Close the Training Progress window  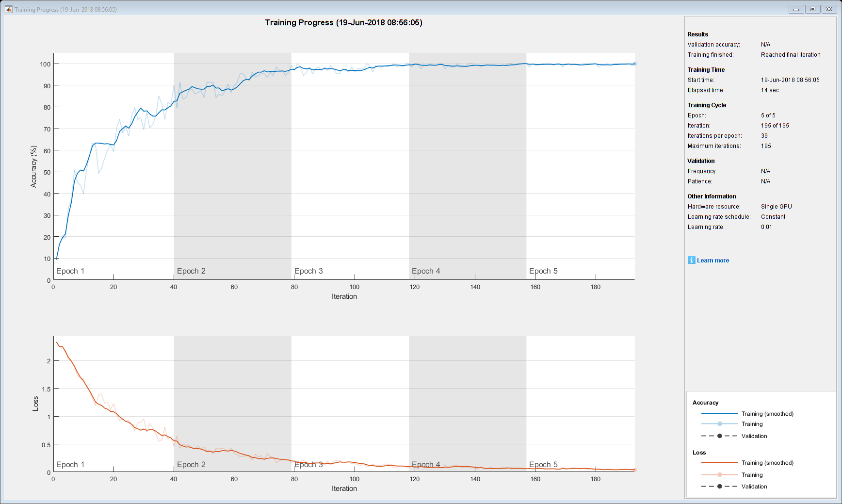coord(829,9)
